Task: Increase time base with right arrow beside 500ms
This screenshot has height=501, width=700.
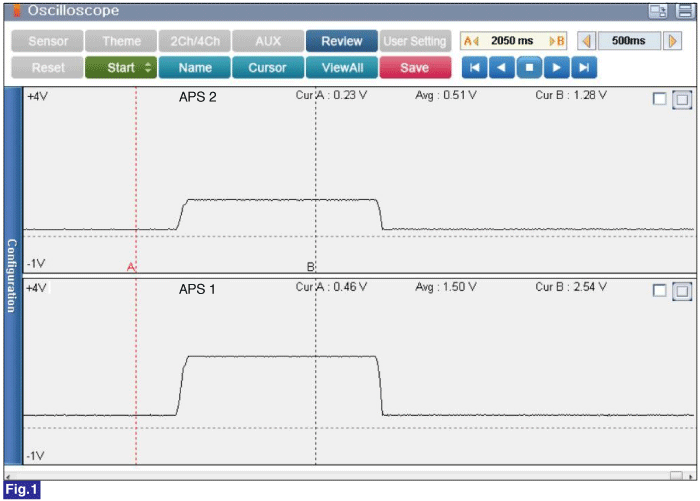Action: (x=672, y=41)
